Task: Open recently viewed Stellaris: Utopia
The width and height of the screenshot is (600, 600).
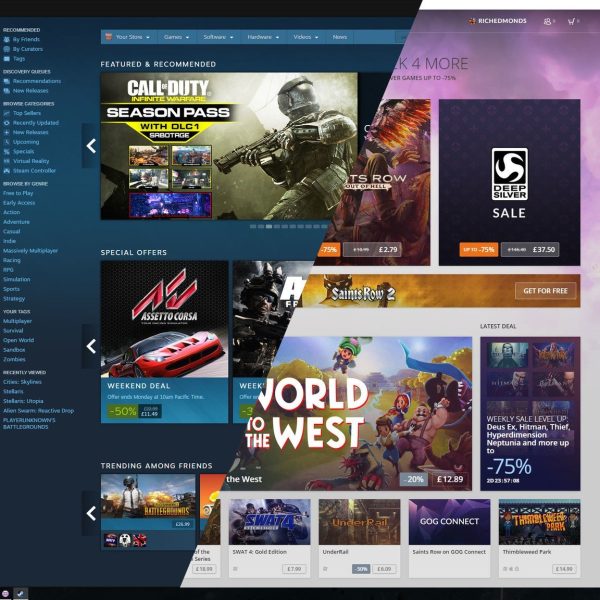Action: (23, 401)
